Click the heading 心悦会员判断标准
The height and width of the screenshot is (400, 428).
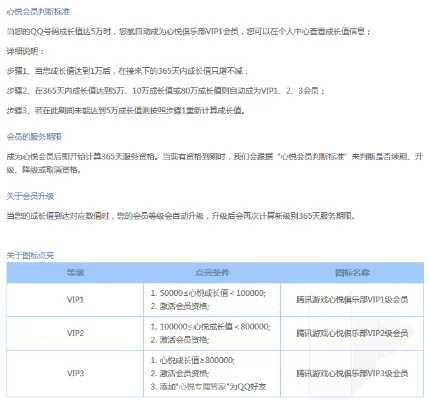point(38,12)
